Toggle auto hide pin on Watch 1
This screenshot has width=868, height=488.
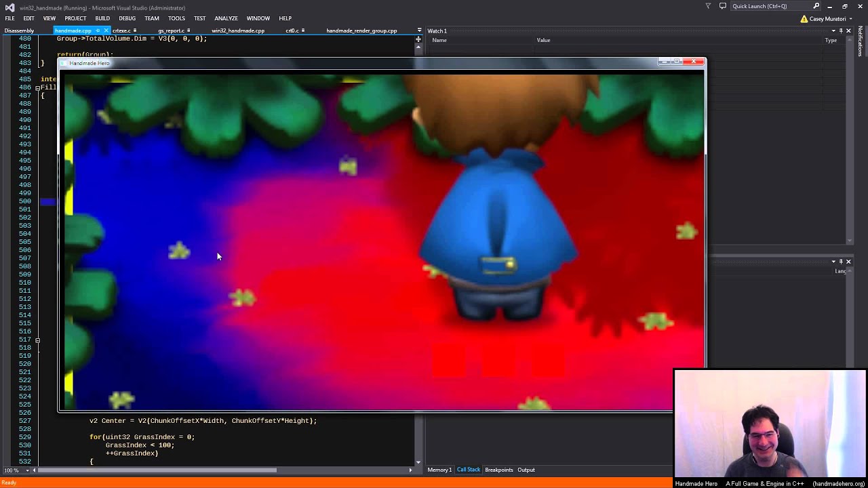pyautogui.click(x=841, y=30)
